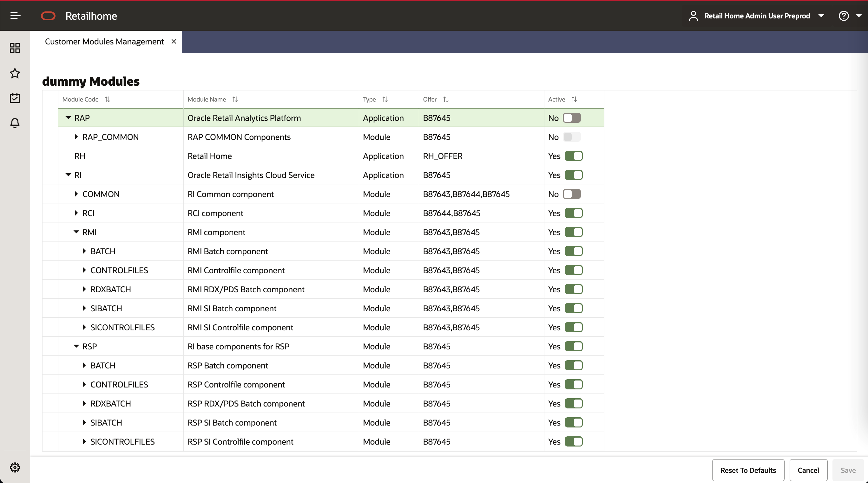Toggle RI base components for RSP switch

(x=574, y=347)
